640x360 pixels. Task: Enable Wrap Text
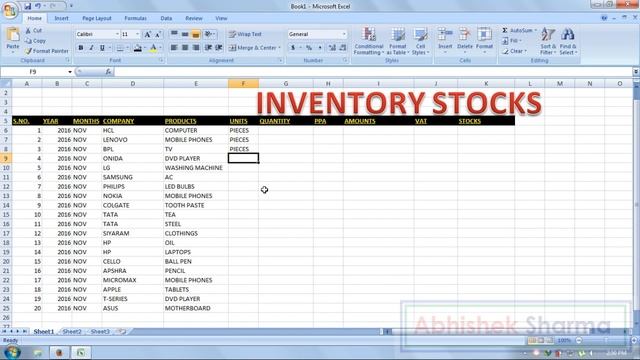(245, 34)
